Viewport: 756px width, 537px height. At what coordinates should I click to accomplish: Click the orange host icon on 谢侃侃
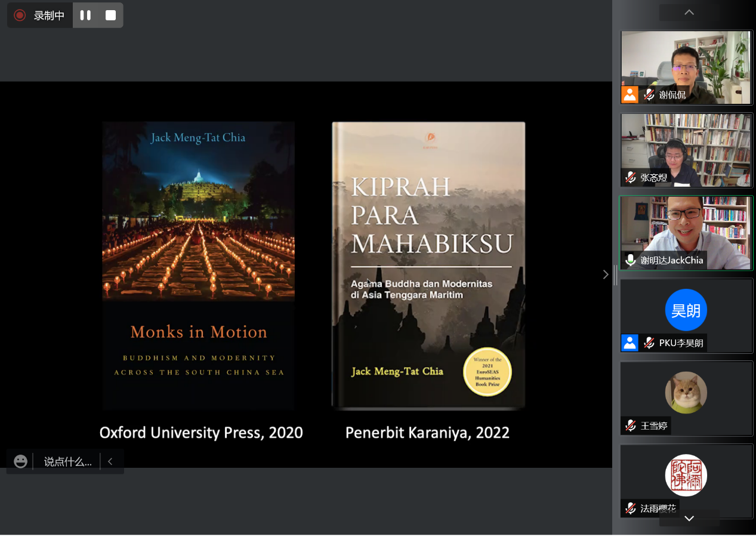[630, 95]
